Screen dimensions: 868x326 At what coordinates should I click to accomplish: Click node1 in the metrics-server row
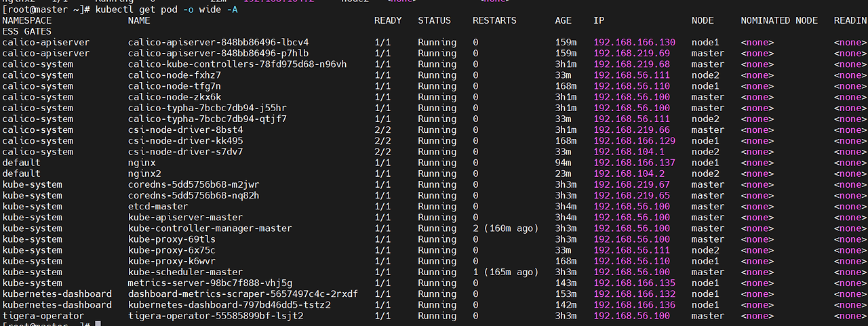[x=705, y=283]
